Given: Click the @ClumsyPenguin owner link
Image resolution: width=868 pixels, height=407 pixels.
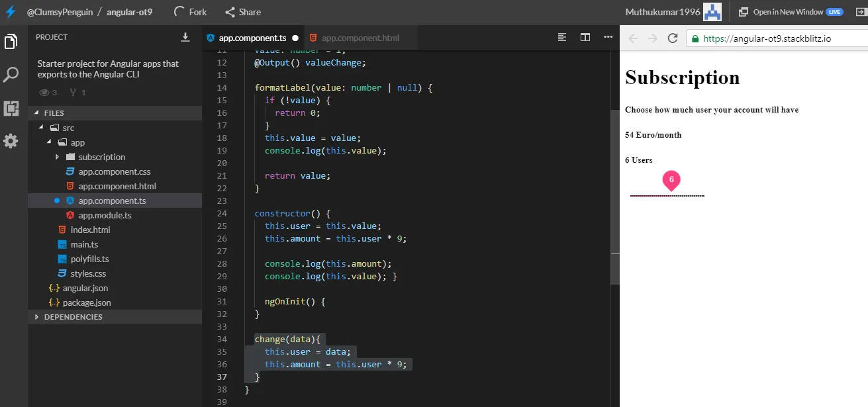Looking at the screenshot, I should tap(58, 12).
